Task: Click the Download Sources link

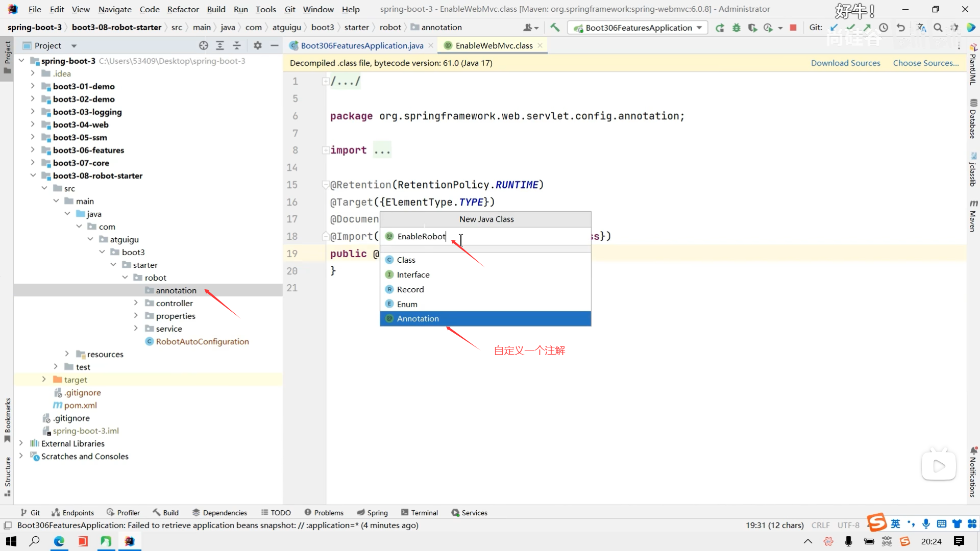Action: (845, 63)
